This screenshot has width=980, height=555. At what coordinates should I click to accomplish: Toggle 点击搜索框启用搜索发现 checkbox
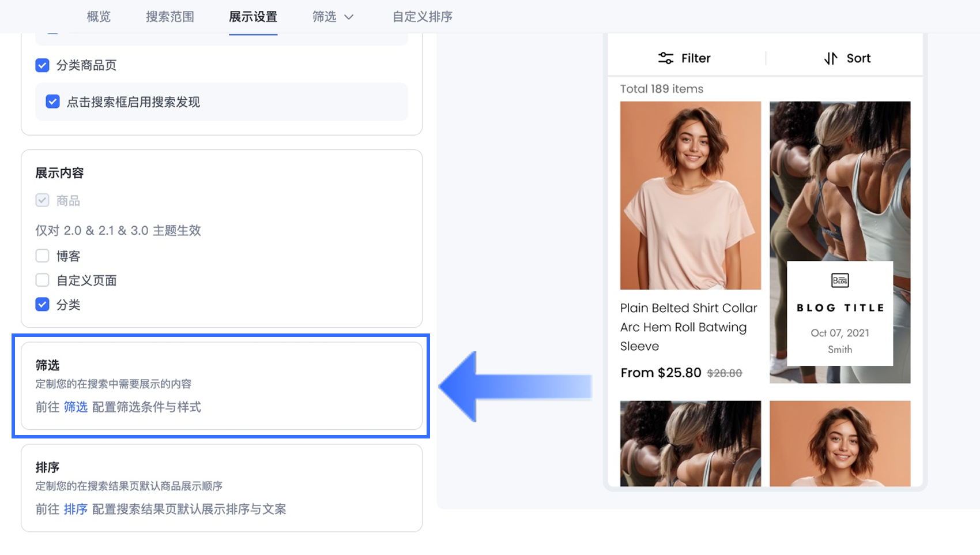52,102
